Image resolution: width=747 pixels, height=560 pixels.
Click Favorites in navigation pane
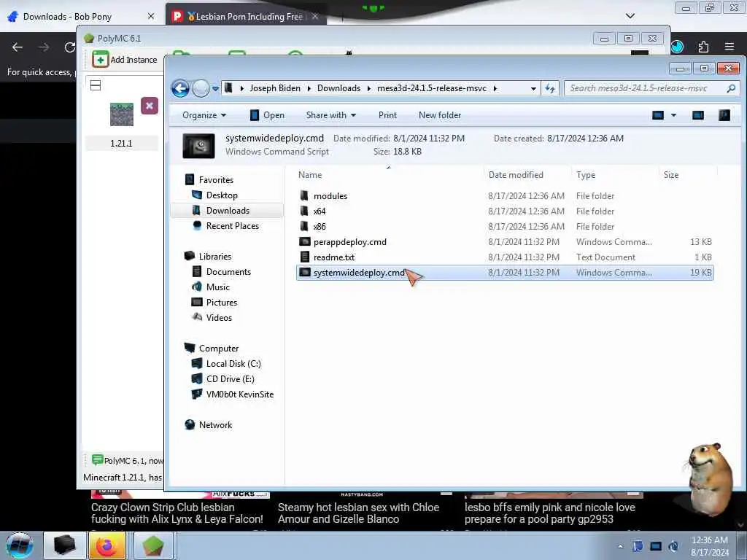coord(216,180)
